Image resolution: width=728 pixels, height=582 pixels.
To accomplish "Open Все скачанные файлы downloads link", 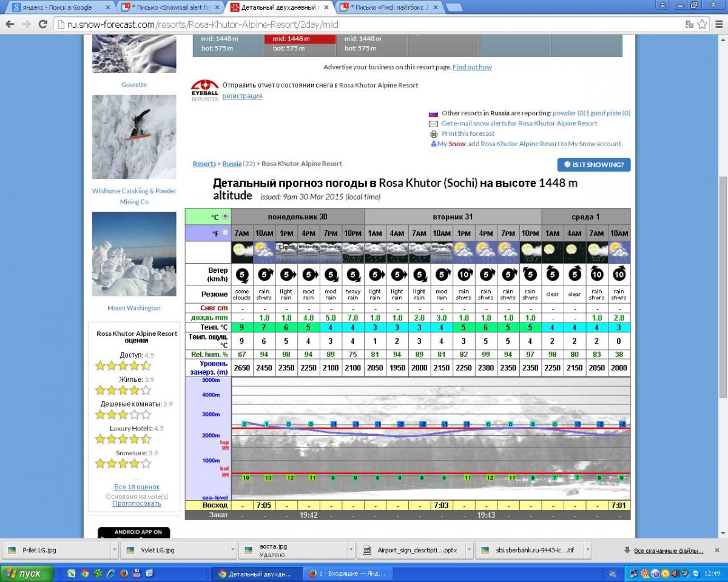I will pos(669,550).
